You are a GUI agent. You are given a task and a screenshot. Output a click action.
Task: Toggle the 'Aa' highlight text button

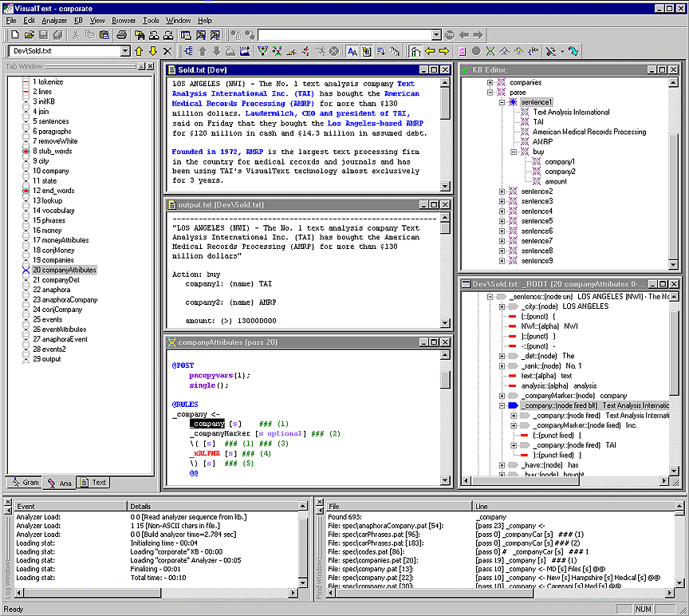[352, 51]
